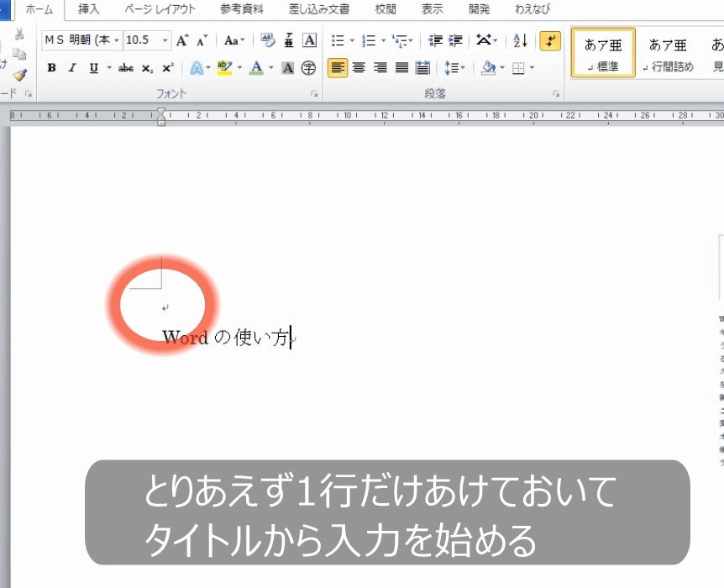Apply shading paint bucket color
Viewport: 724px width, 588px height.
tap(488, 68)
